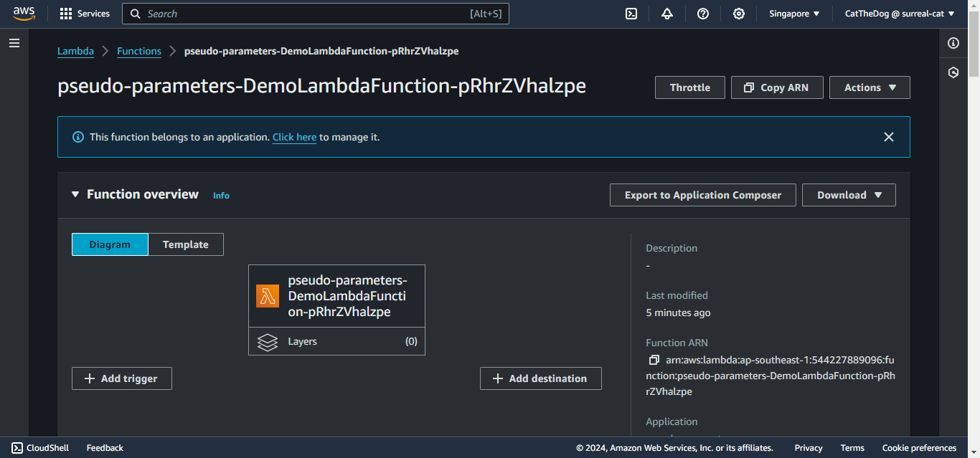The width and height of the screenshot is (980, 458).
Task: Select the Diagram tab
Action: click(x=110, y=244)
